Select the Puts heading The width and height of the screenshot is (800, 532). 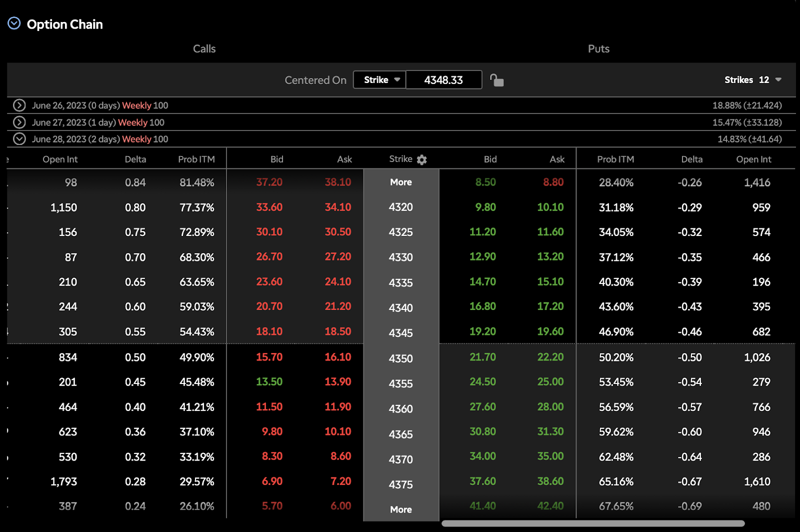598,49
